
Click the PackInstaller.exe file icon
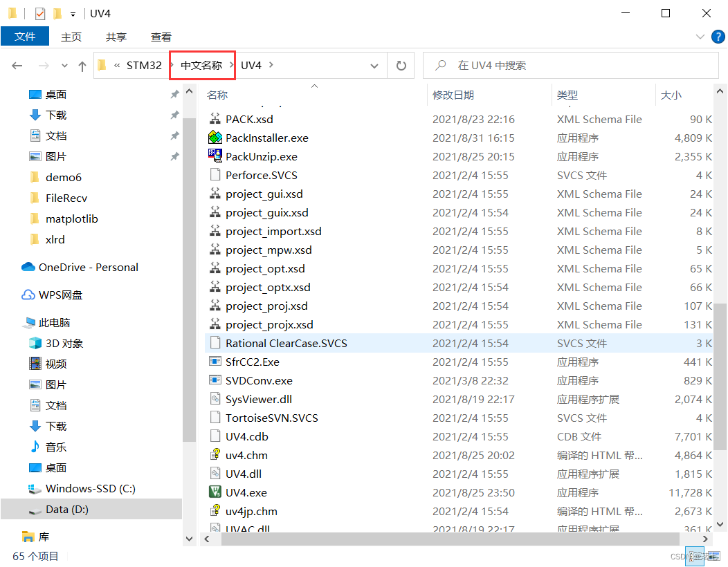coord(215,138)
